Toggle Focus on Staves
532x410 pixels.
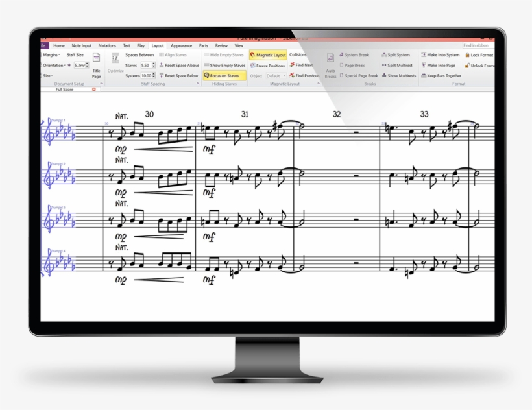(224, 76)
